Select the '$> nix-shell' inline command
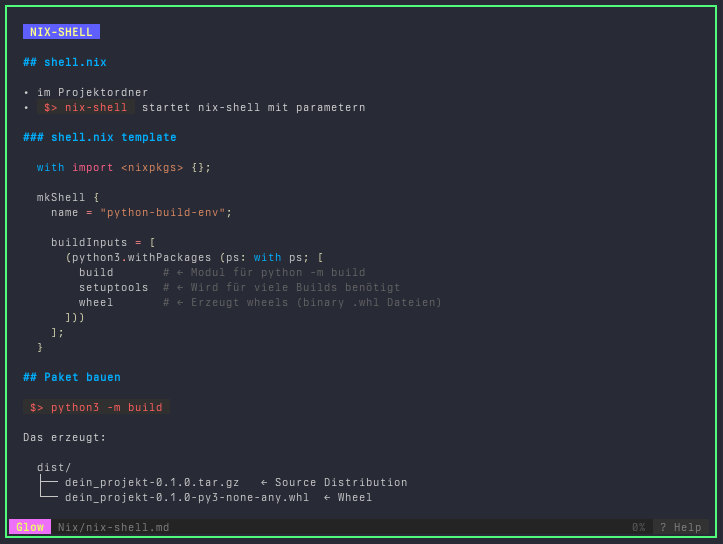This screenshot has height=544, width=723. [x=85, y=108]
